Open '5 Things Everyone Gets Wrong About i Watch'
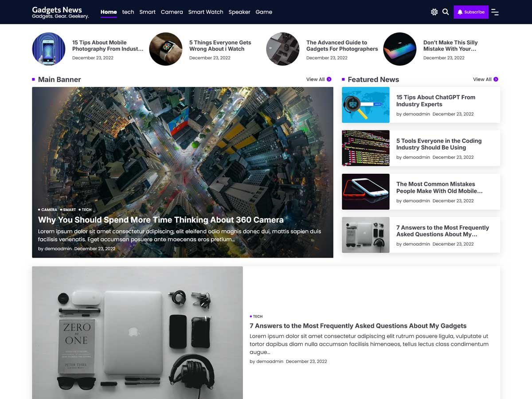 [220, 46]
